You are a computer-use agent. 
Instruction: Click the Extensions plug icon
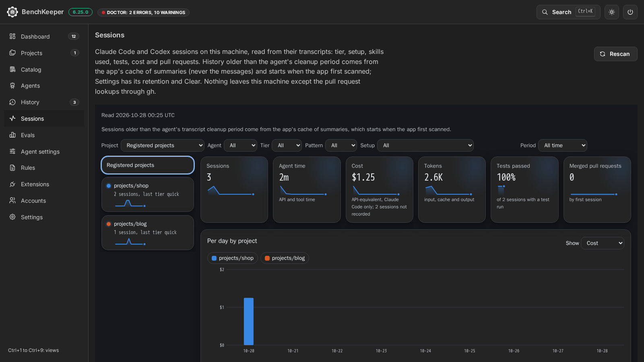pos(12,184)
